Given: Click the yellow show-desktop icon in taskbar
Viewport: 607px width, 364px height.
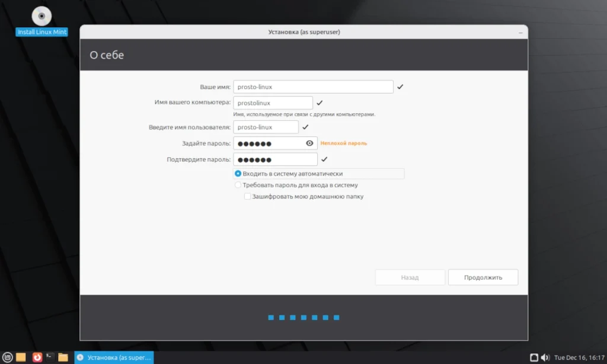Looking at the screenshot, I should (21, 357).
